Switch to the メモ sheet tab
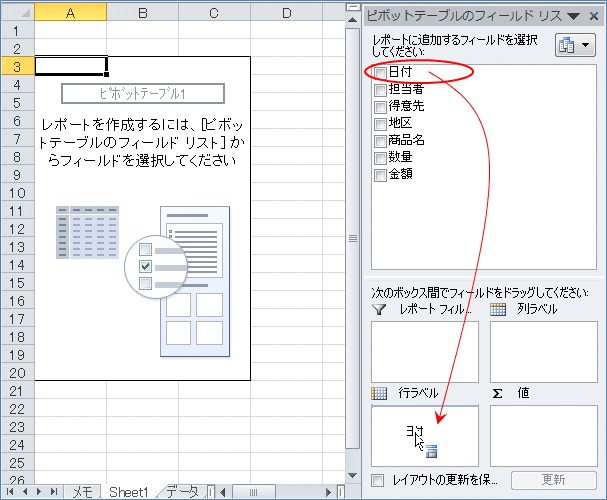 [82, 492]
